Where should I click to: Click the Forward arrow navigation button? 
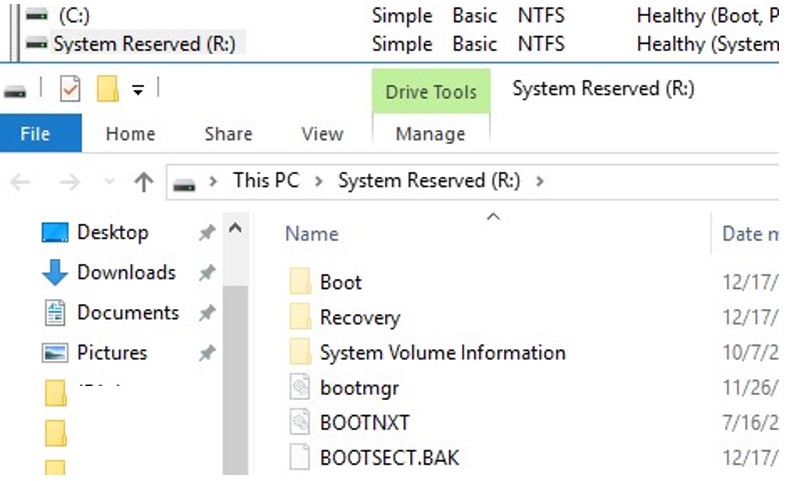click(69, 182)
